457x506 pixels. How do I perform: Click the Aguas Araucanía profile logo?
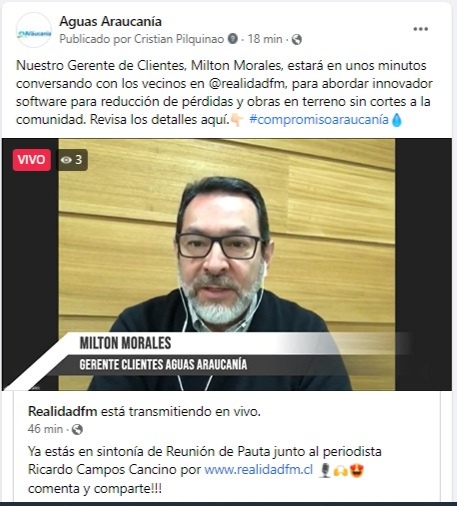(x=34, y=30)
